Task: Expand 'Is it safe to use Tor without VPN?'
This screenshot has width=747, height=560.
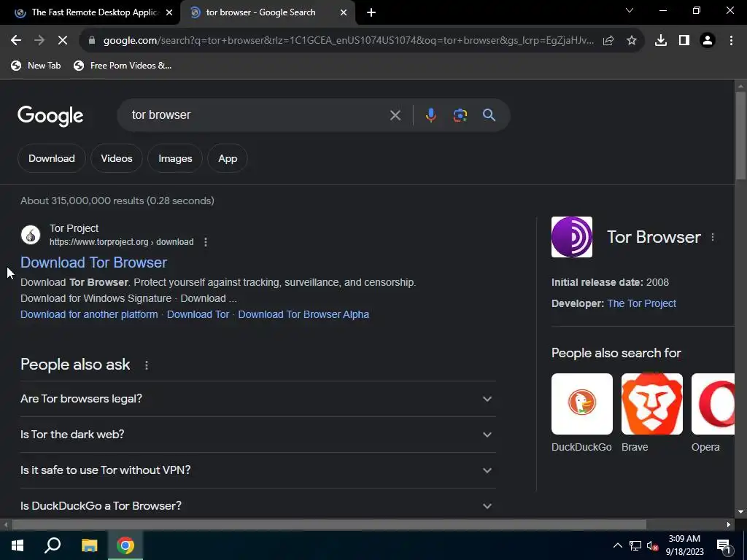Action: (258, 470)
